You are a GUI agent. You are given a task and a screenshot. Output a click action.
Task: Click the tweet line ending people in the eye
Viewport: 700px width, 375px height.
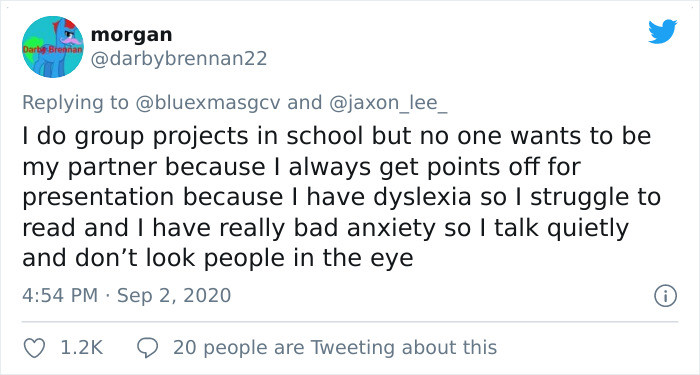[218, 259]
